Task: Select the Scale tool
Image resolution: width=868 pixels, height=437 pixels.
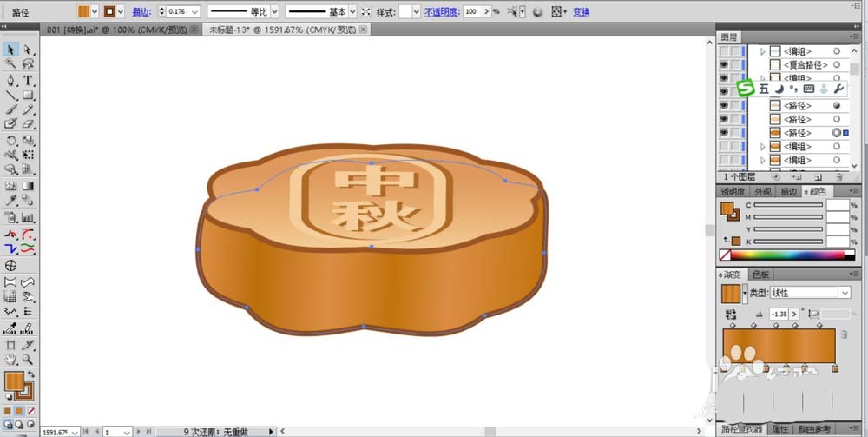Action: (28, 141)
